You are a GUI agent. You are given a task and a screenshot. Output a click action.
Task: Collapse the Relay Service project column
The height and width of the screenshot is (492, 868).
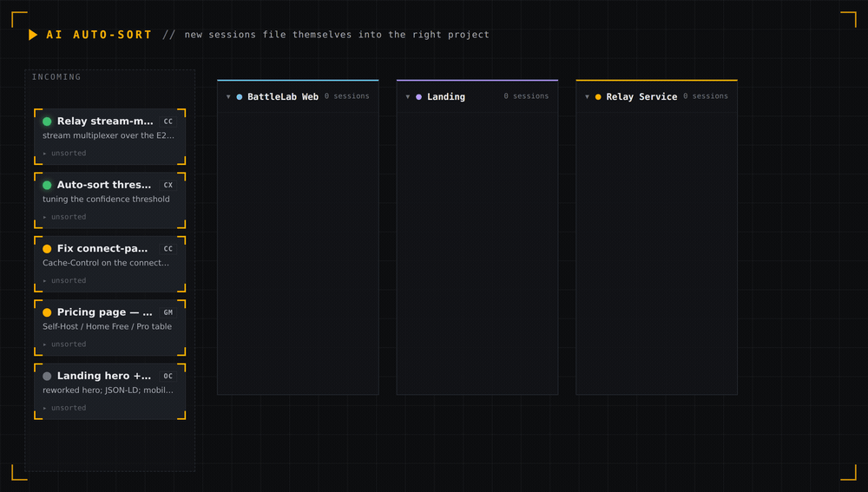click(587, 97)
